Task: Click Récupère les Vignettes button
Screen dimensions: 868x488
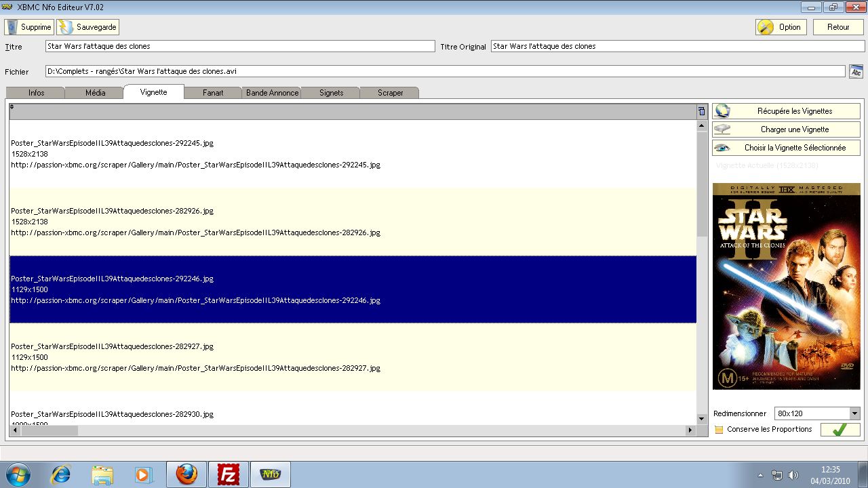Action: [786, 111]
